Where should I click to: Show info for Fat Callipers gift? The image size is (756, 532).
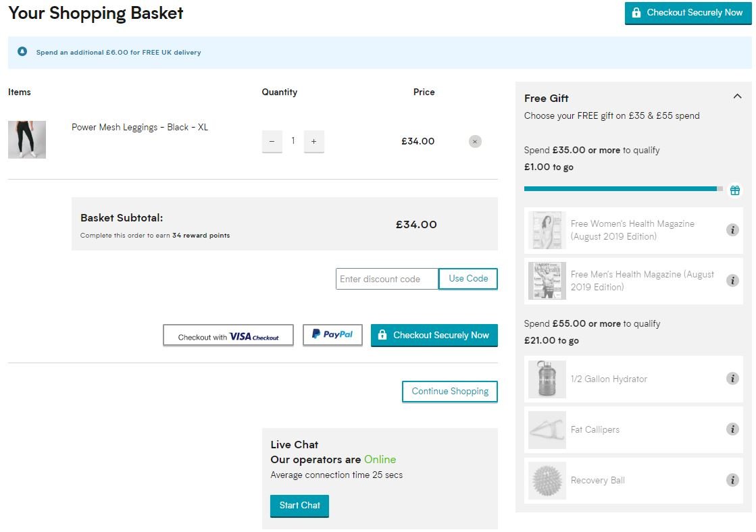click(732, 429)
